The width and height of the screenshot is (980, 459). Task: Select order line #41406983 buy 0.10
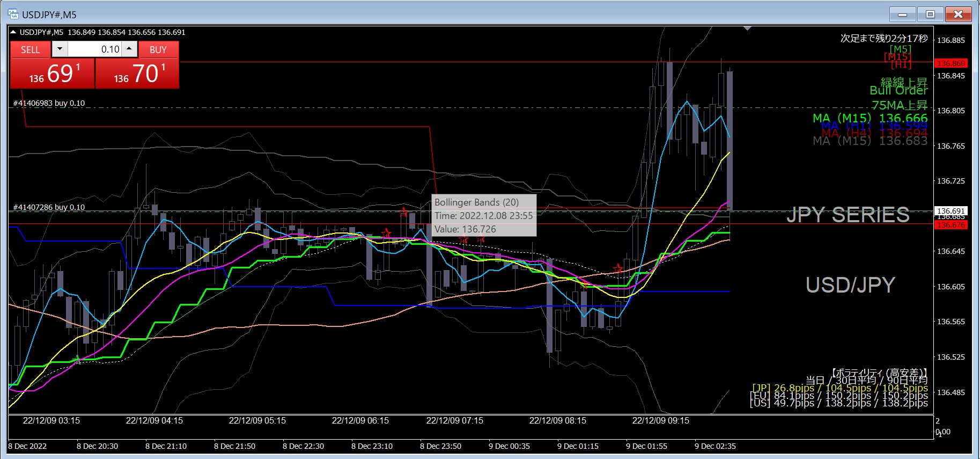click(x=49, y=103)
